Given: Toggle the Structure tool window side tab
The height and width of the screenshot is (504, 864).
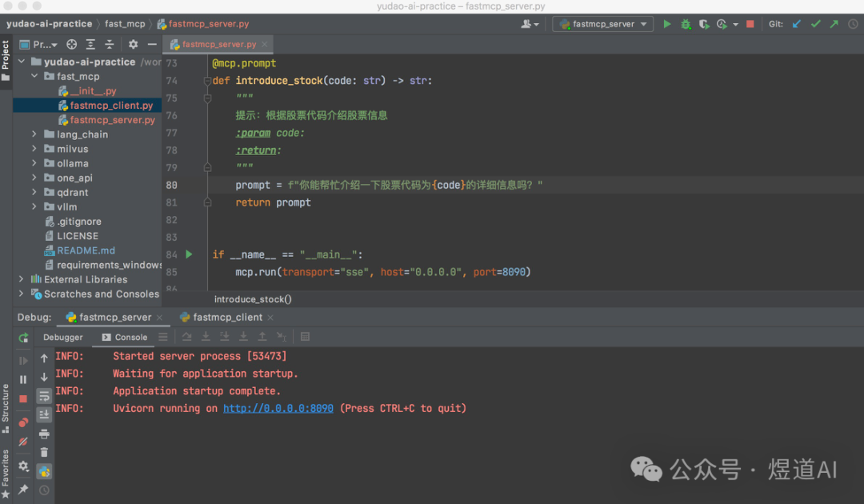Looking at the screenshot, I should [x=6, y=408].
